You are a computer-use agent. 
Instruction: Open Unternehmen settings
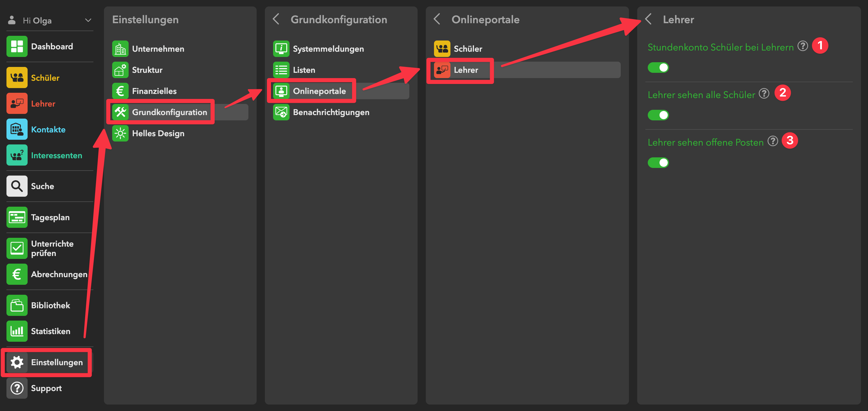180,49
